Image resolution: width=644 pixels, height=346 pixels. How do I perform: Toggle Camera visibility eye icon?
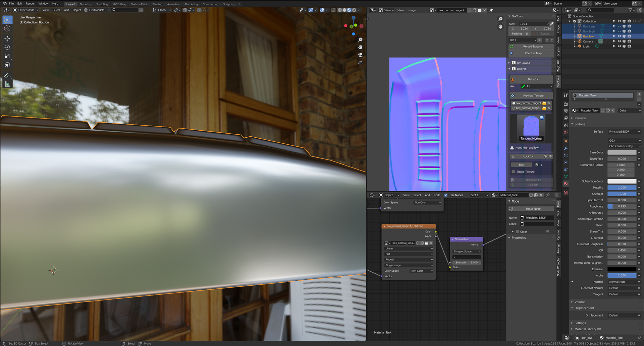tap(619, 41)
